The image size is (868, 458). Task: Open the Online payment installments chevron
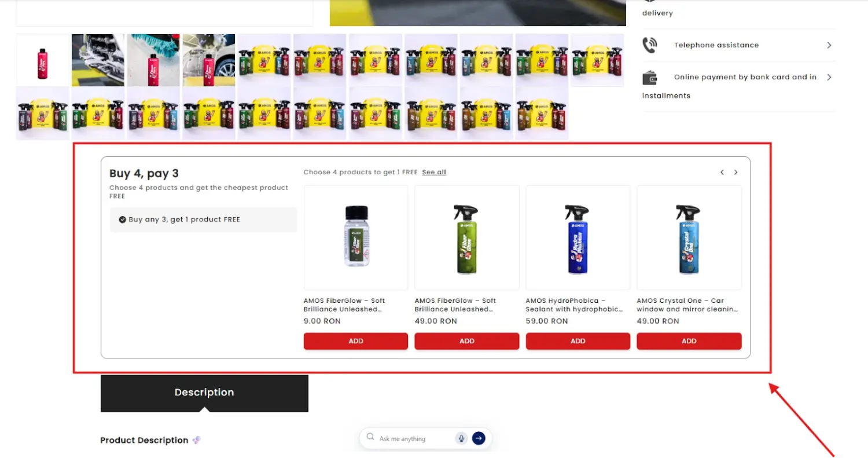829,76
